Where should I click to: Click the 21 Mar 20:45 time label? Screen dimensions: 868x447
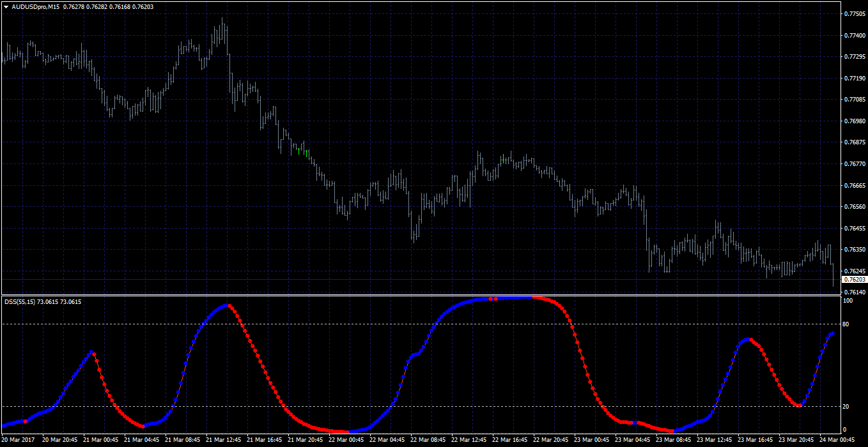pyautogui.click(x=306, y=440)
